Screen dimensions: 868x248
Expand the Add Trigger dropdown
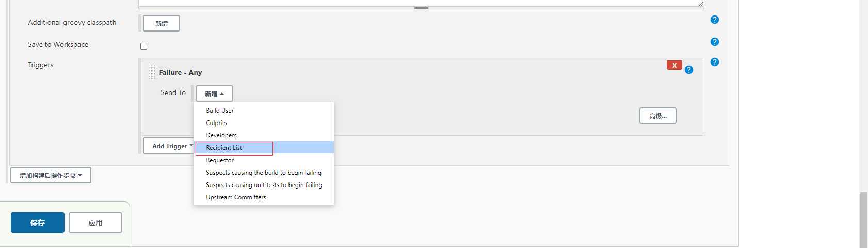tap(169, 146)
